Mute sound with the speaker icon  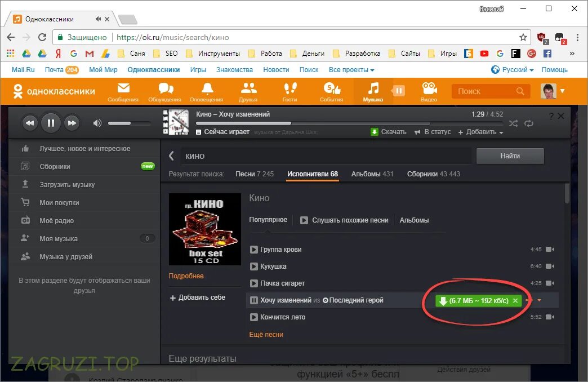[x=97, y=123]
